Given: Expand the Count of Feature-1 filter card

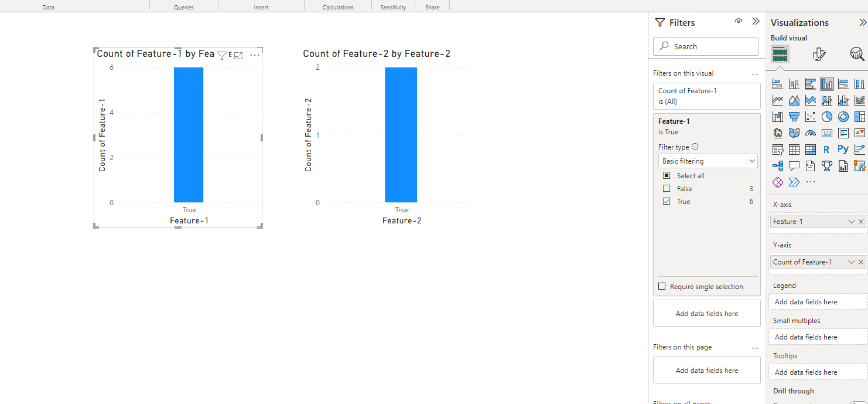Looking at the screenshot, I should click(x=707, y=96).
